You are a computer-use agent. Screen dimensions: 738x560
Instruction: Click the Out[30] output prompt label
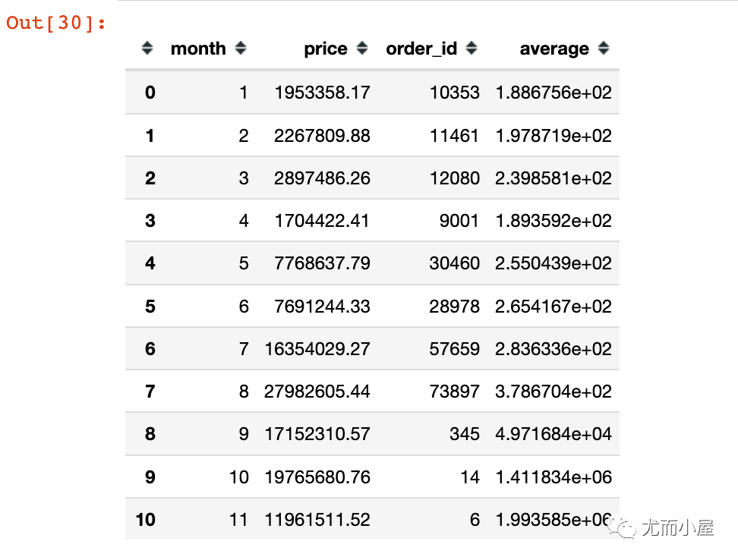click(55, 23)
